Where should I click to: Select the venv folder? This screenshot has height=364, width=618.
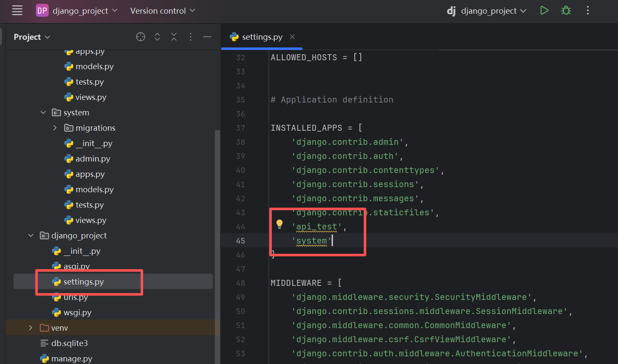[59, 328]
